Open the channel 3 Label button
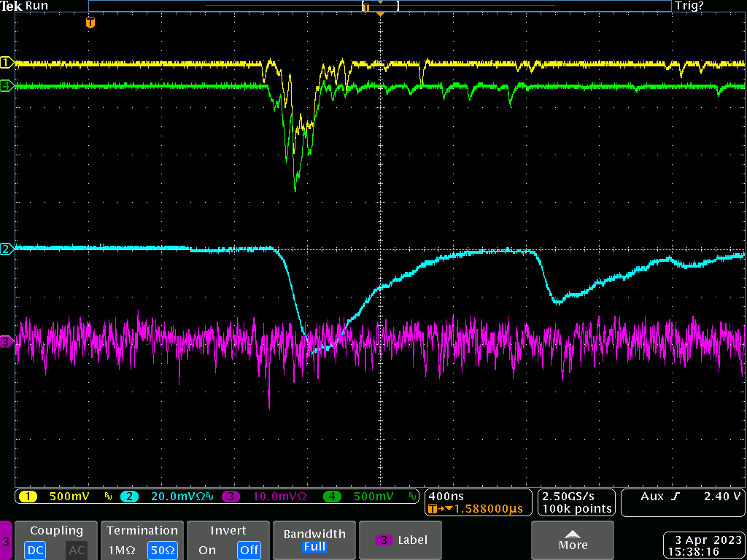This screenshot has width=747, height=560. pos(401,540)
